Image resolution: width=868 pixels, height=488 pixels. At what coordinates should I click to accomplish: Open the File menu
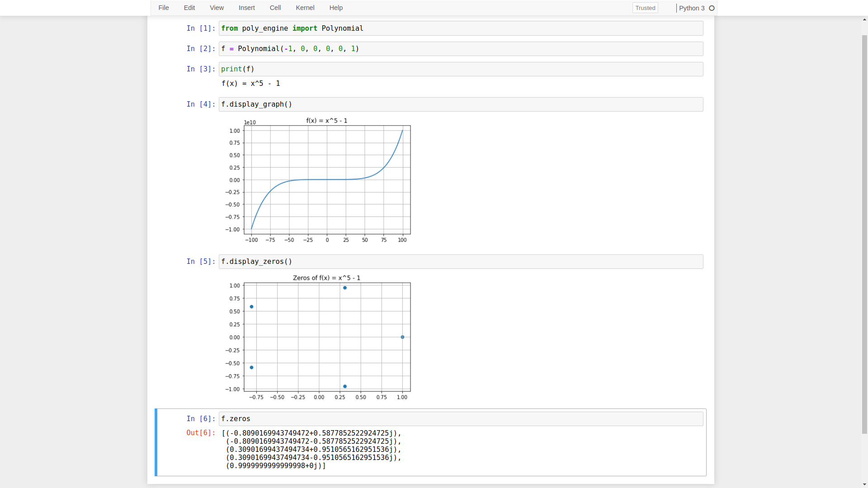(x=164, y=8)
